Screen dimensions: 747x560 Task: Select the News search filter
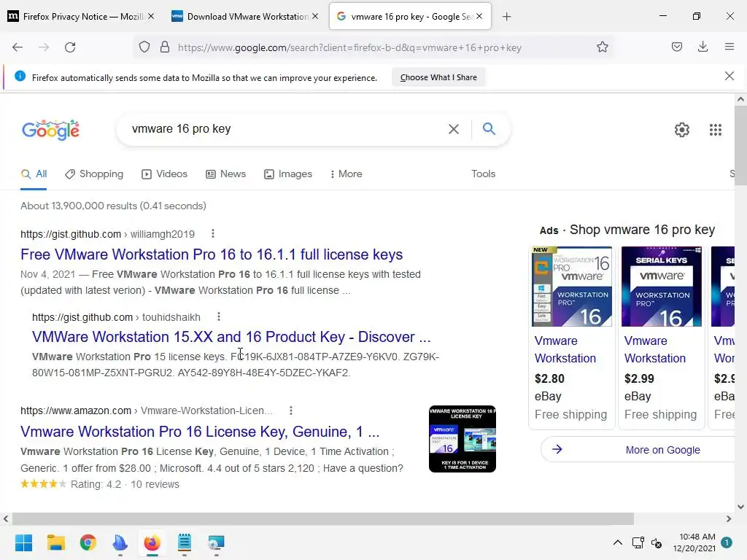point(226,174)
